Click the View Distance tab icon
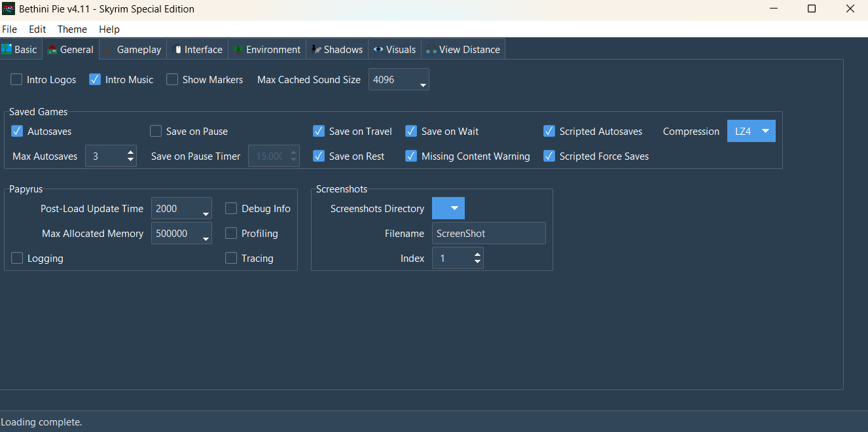Screen dimensions: 868x432 [x=431, y=49]
